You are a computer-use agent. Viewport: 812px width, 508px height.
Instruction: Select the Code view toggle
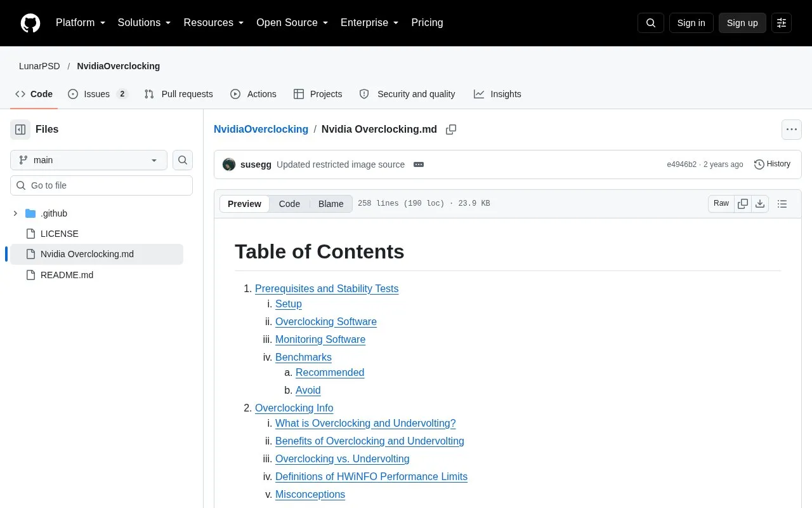tap(289, 204)
